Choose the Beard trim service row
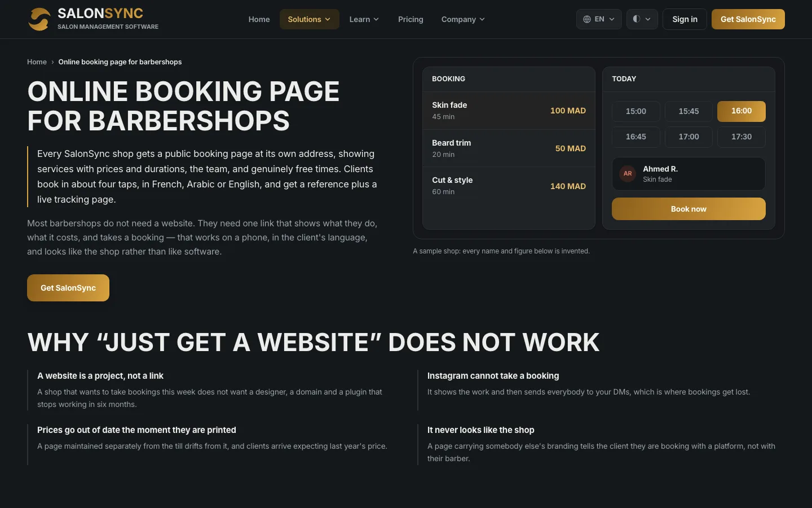Viewport: 812px width, 508px height. pos(509,148)
